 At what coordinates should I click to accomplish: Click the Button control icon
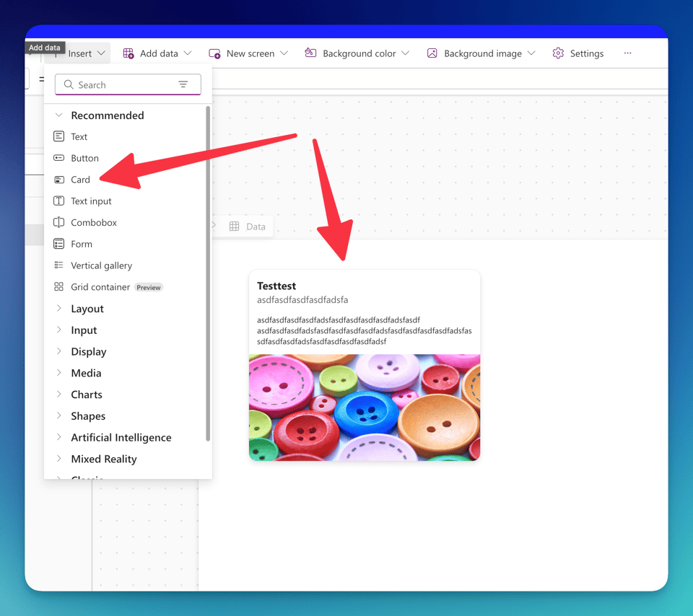pyautogui.click(x=59, y=158)
